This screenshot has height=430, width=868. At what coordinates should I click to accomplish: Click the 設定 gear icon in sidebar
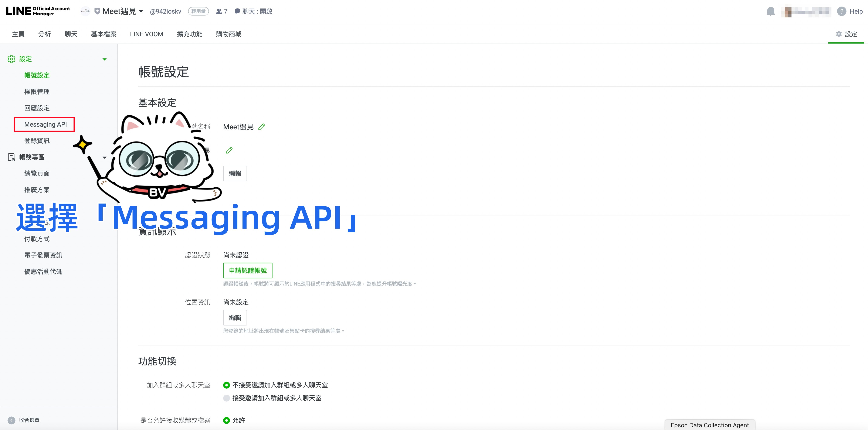click(x=11, y=59)
